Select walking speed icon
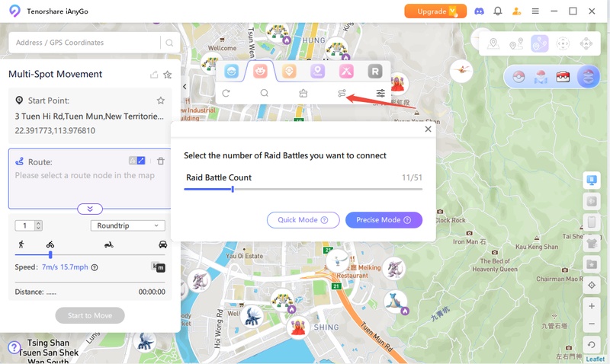The width and height of the screenshot is (610, 364). tap(21, 244)
